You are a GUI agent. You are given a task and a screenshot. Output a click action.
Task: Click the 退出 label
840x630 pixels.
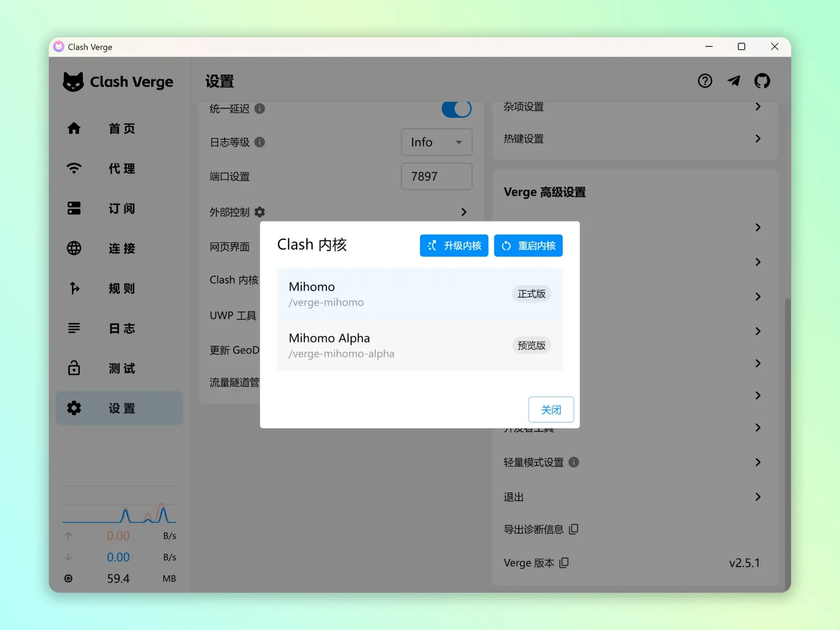[x=513, y=497]
